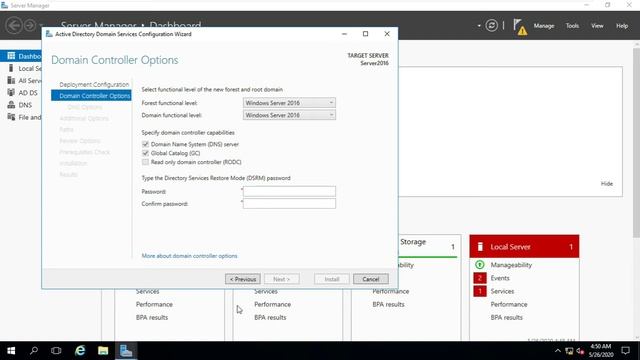This screenshot has height=360, width=640.
Task: Maximize the AD DS Configuration Wizard window
Action: tap(365, 34)
